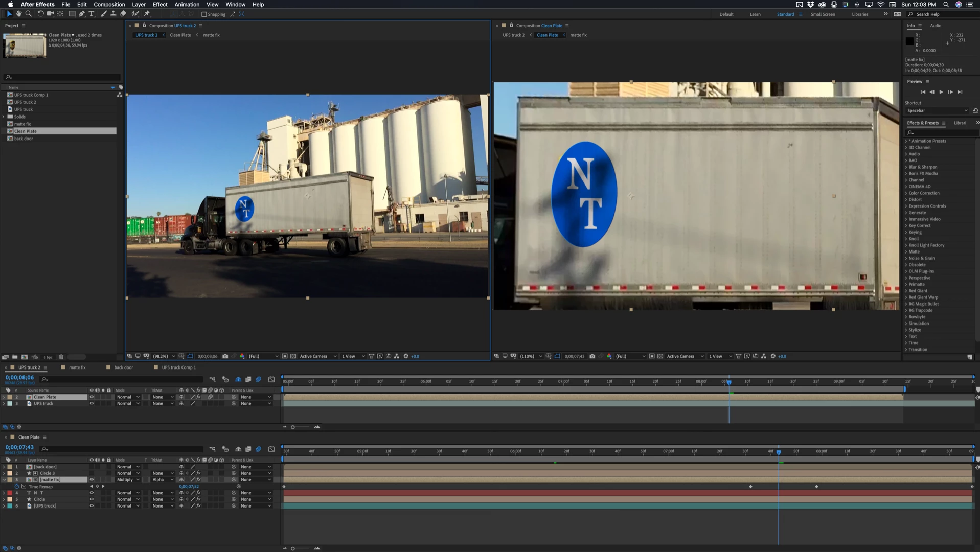Open the Effect menu
The width and height of the screenshot is (980, 552).
160,4
